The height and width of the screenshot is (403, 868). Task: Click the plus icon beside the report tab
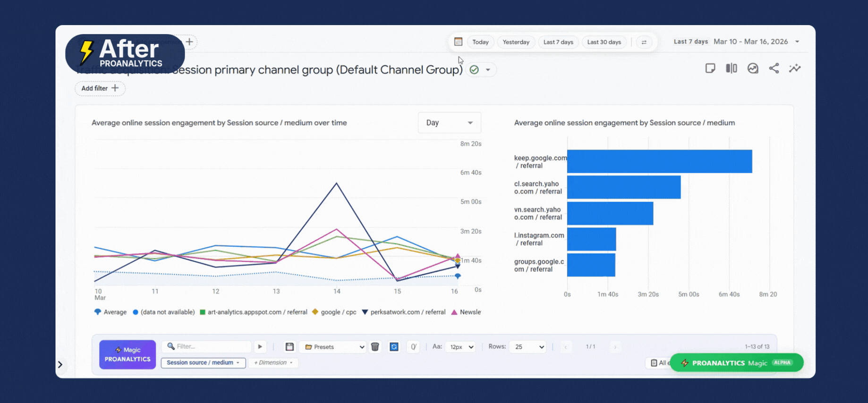tap(189, 42)
